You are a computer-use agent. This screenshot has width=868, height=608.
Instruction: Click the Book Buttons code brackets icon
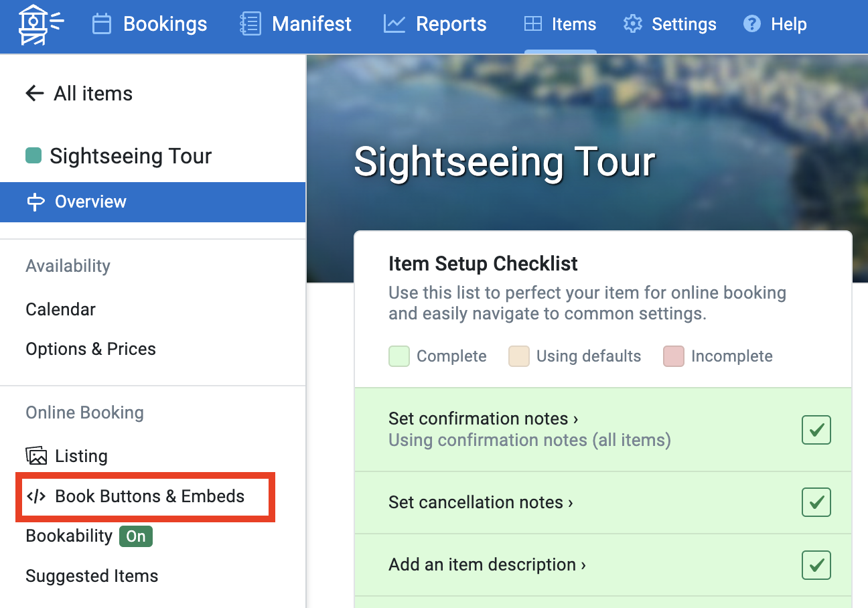point(36,496)
